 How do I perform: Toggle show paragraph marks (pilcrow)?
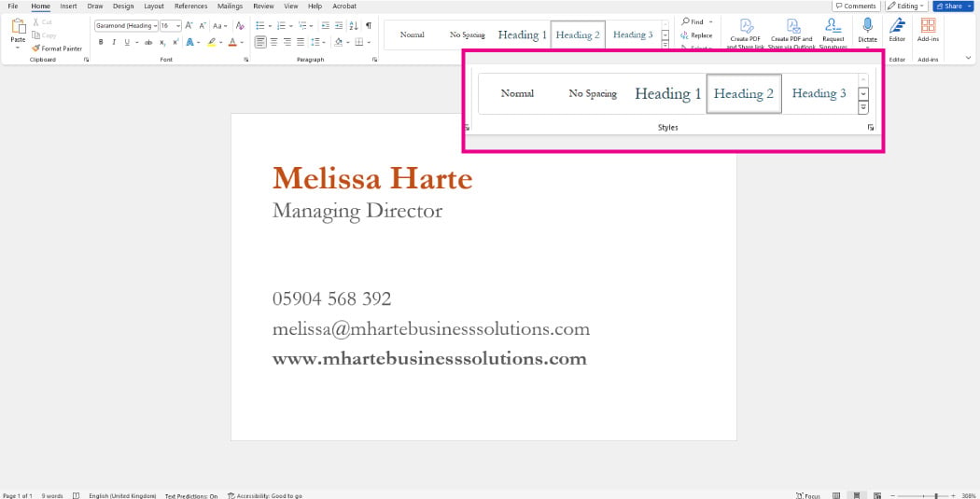click(x=369, y=25)
